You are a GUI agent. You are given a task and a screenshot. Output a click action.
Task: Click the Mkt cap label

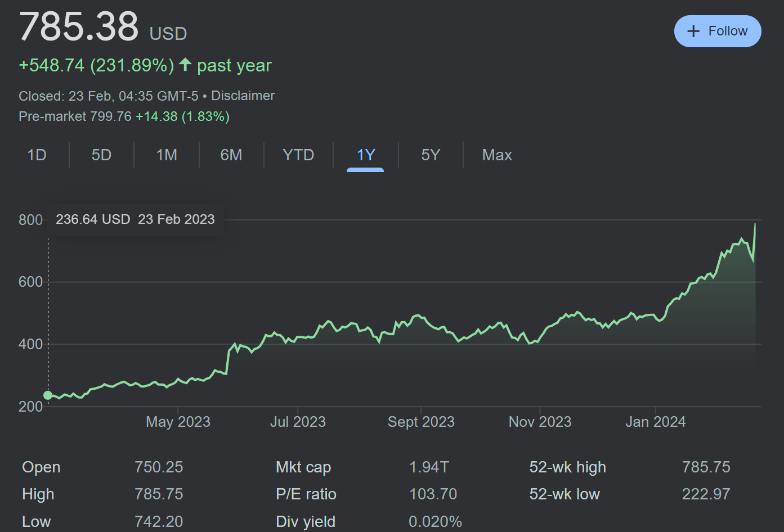pyautogui.click(x=303, y=467)
